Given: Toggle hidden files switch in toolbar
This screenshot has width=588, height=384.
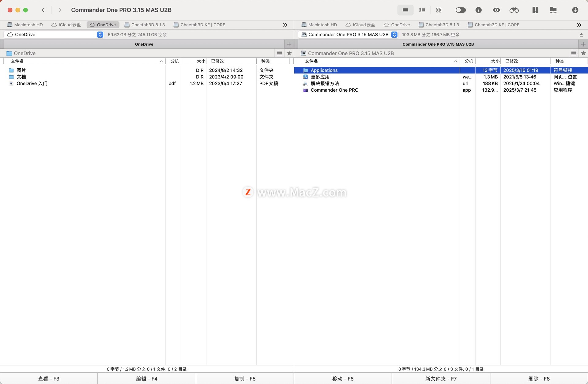Looking at the screenshot, I should (461, 10).
